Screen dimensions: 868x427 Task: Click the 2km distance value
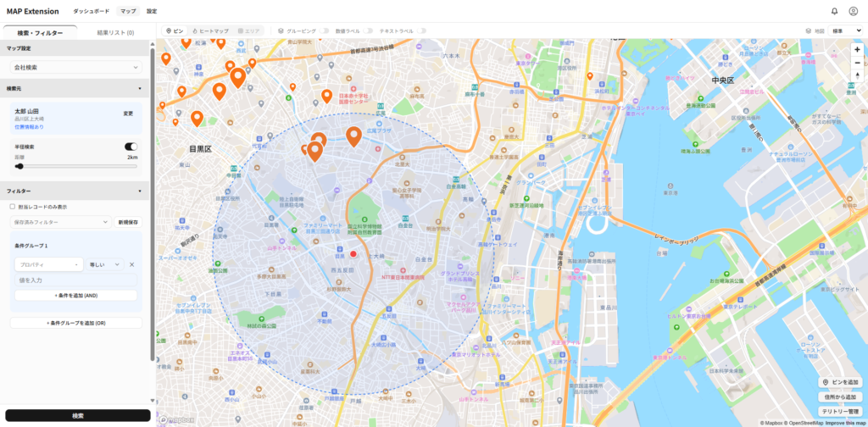pos(131,157)
